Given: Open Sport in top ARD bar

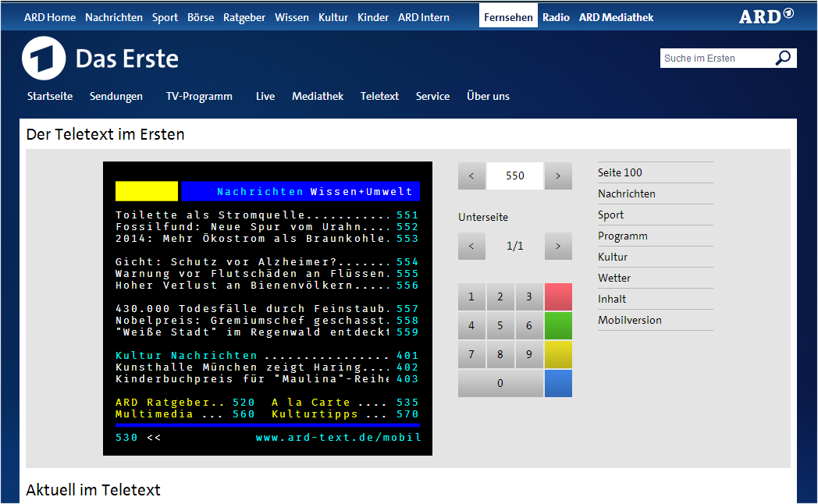Looking at the screenshot, I should (x=165, y=17).
